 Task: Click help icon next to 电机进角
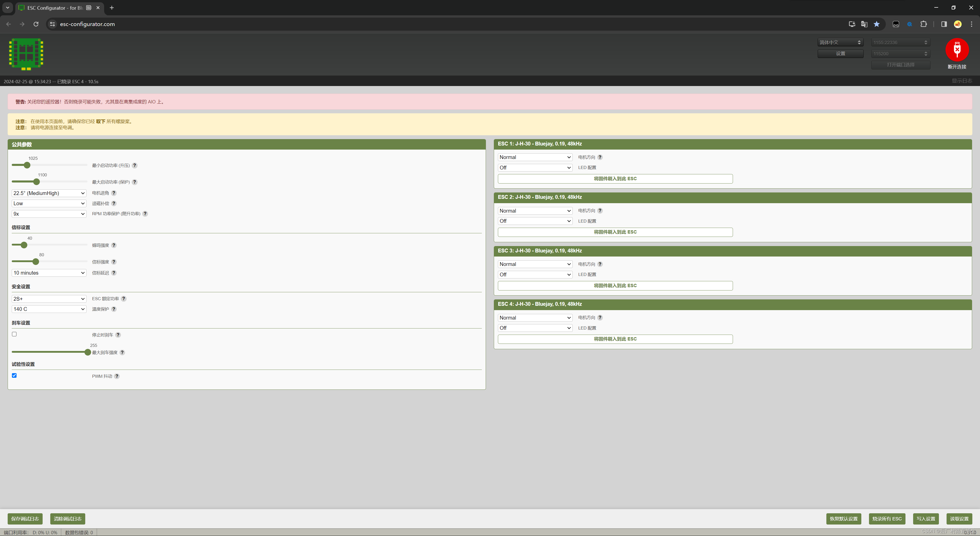pos(114,193)
